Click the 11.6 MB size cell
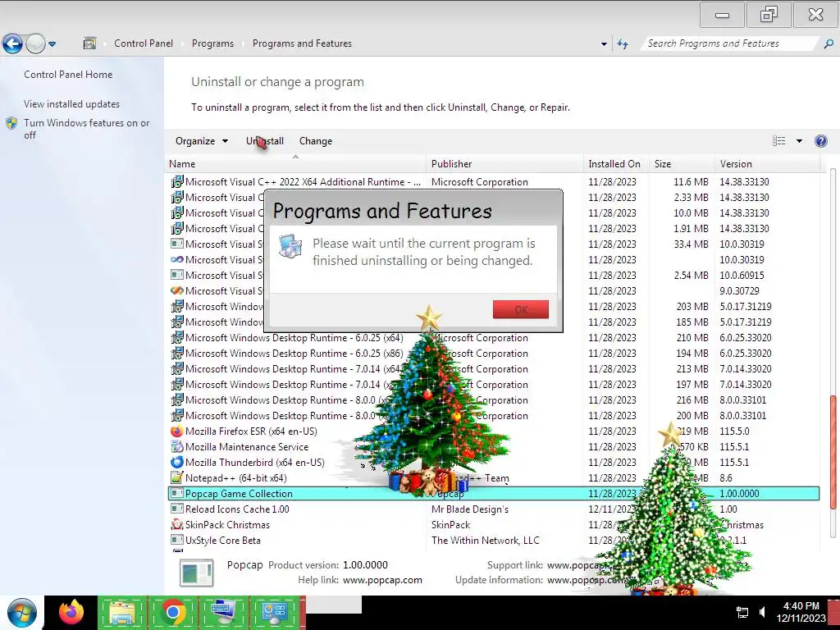Screen dimensions: 840x630 (x=691, y=182)
